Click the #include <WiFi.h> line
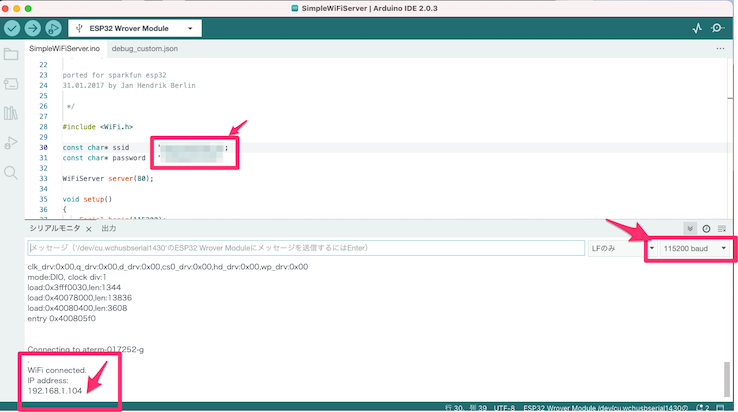Screen dimensions: 738x412 pyautogui.click(x=98, y=127)
